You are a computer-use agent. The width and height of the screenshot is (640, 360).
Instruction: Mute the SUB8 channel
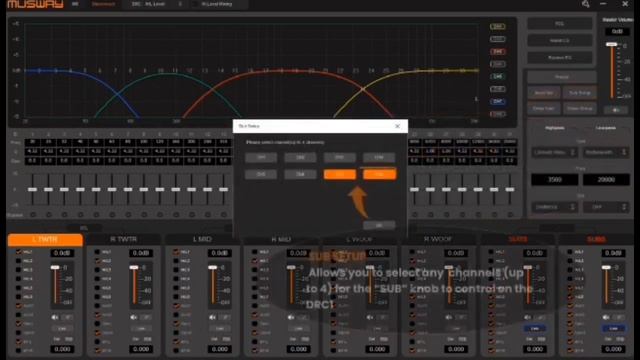[607, 317]
